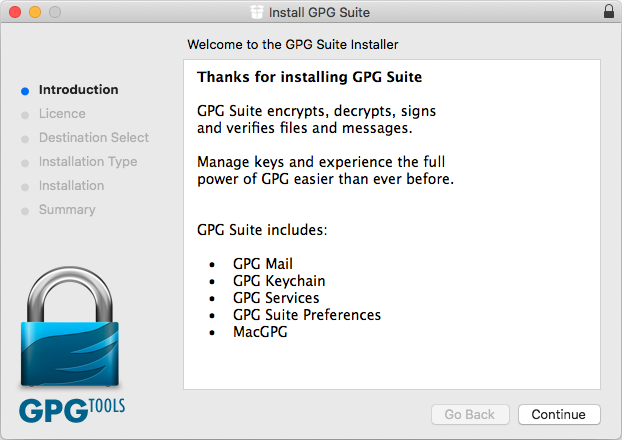
Task: Click the 'Manage keys and experience' paragraph
Action: (x=325, y=170)
